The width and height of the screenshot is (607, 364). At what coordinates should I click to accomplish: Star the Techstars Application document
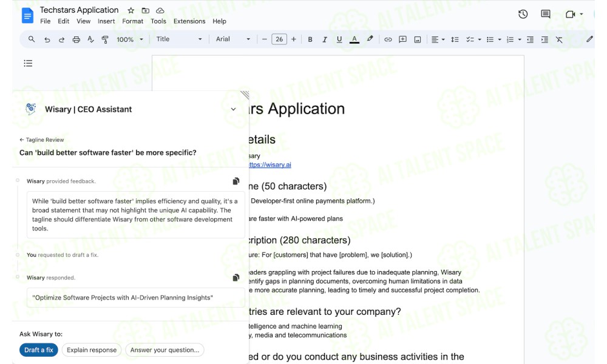pyautogui.click(x=131, y=10)
